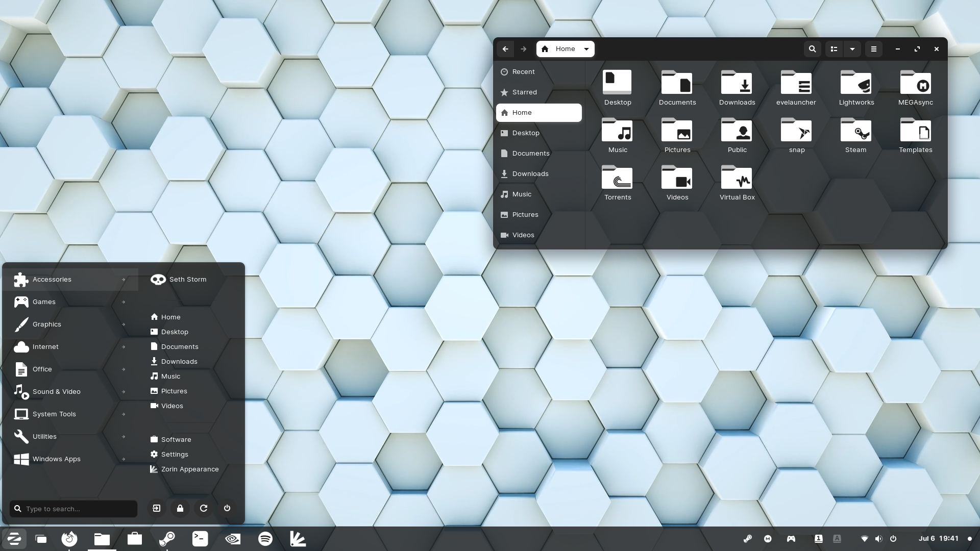Open the network indicator in system tray
The width and height of the screenshot is (980, 551).
tap(864, 539)
